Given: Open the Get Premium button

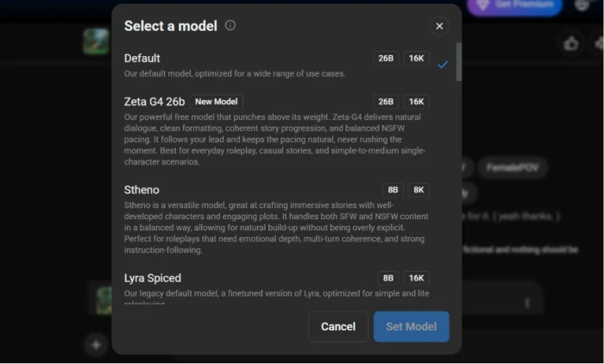Looking at the screenshot, I should 514,5.
